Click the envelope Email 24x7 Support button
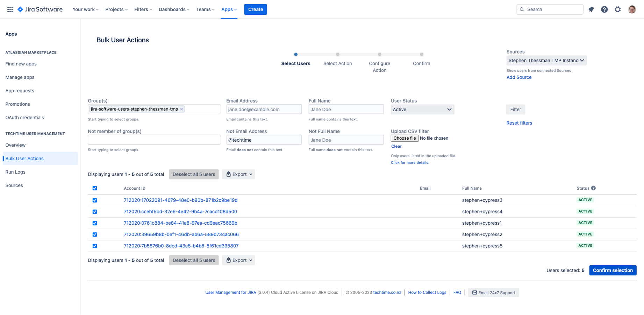 493,293
